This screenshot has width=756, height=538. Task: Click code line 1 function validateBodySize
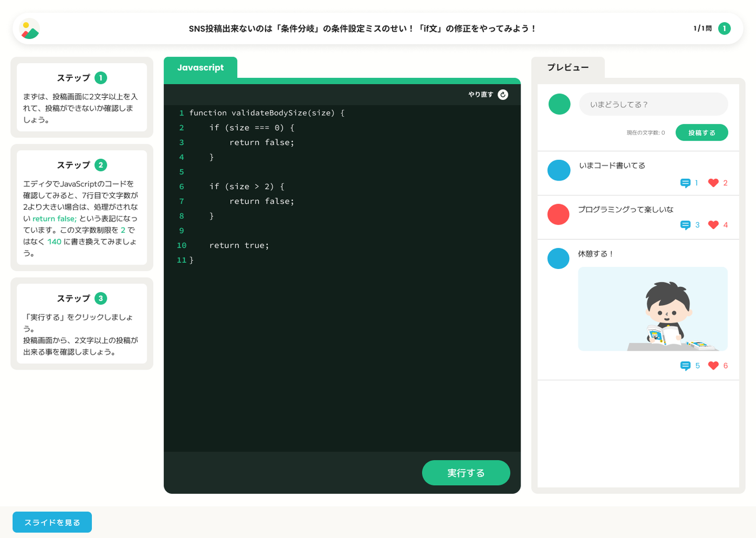[x=267, y=113]
